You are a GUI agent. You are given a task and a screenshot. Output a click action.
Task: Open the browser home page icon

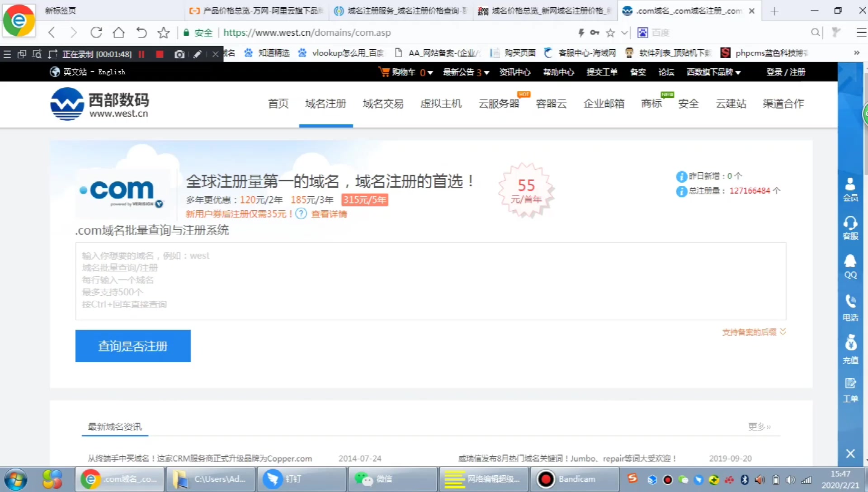tap(118, 33)
